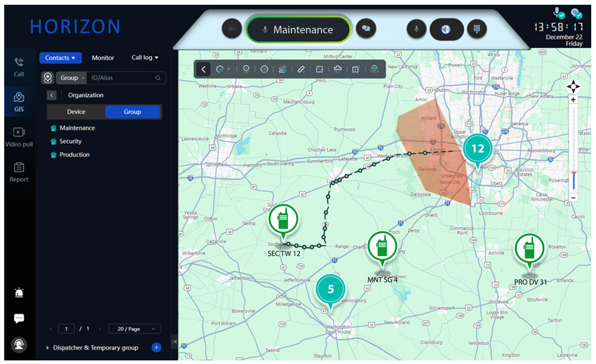Click the alarm bell icon in sidebar
Image resolution: width=596 pixels, height=364 pixels.
click(x=19, y=293)
